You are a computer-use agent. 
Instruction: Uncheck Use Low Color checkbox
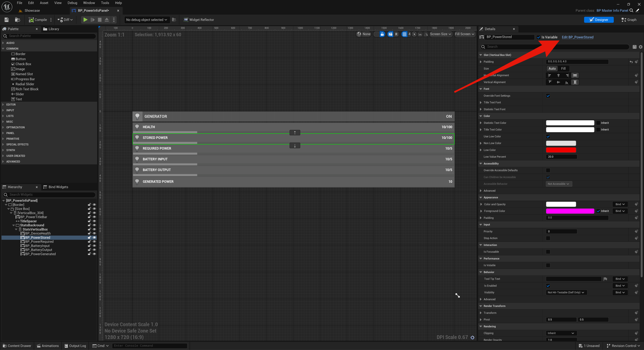[x=548, y=137]
